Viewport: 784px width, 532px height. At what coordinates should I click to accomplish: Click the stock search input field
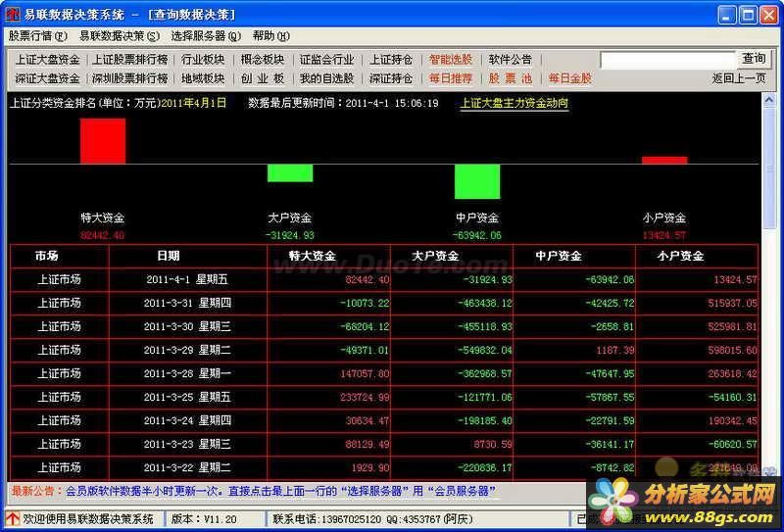click(667, 60)
